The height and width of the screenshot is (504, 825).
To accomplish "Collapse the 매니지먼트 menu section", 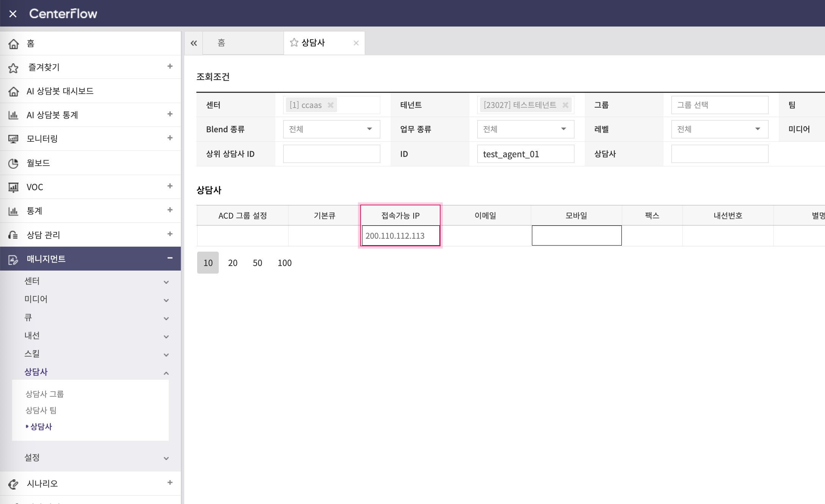I will [170, 258].
